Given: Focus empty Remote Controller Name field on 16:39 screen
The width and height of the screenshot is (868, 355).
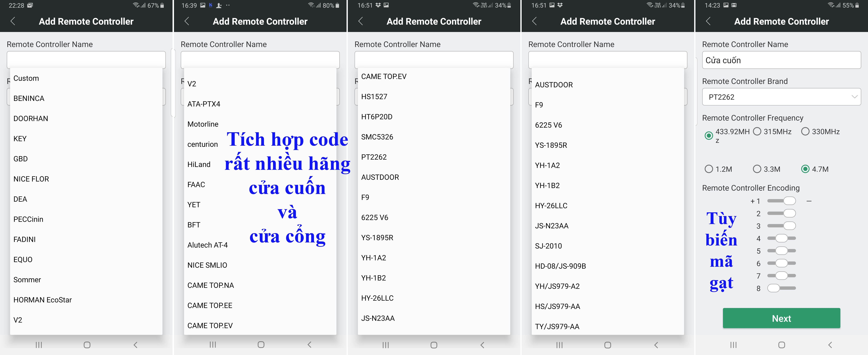Looking at the screenshot, I should click(x=260, y=60).
